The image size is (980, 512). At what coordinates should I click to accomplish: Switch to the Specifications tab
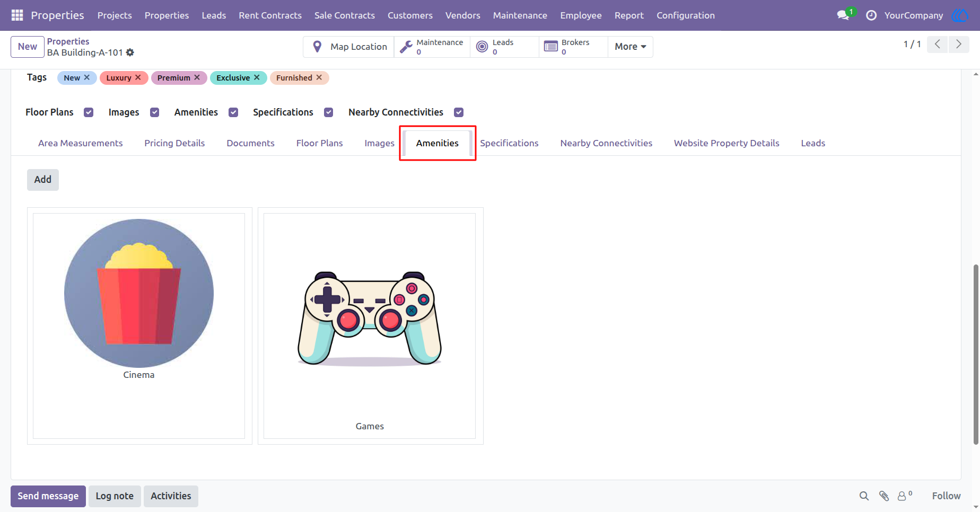(x=509, y=143)
